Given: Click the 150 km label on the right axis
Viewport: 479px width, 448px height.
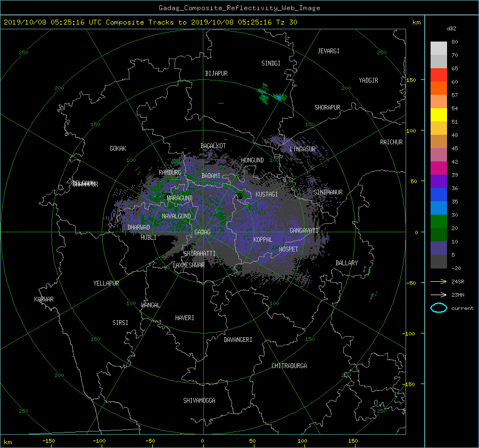Looking at the screenshot, I should click(x=411, y=80).
